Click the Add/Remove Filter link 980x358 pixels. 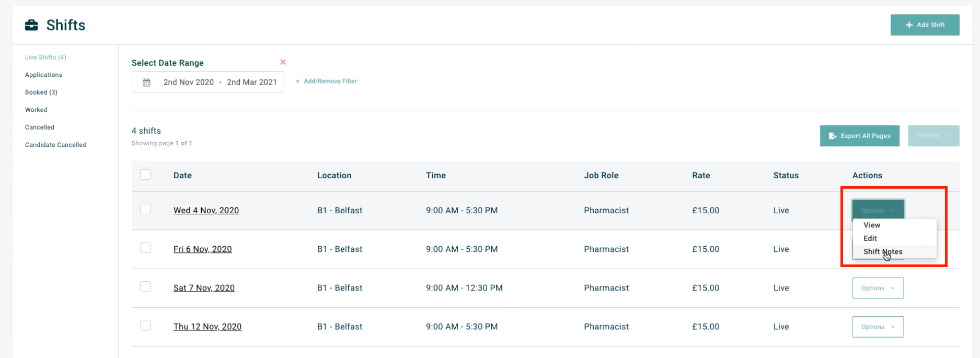click(x=327, y=81)
